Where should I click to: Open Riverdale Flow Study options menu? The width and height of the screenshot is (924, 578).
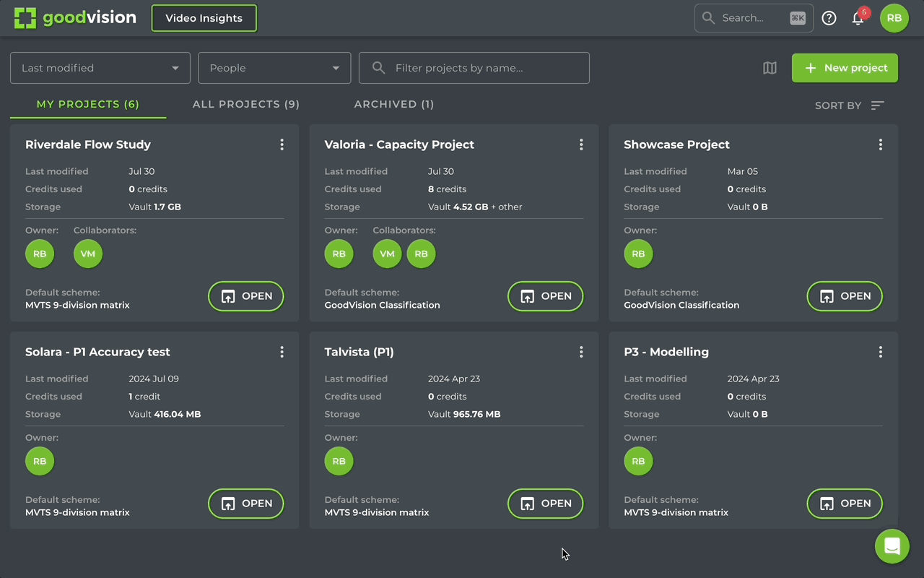pyautogui.click(x=282, y=144)
